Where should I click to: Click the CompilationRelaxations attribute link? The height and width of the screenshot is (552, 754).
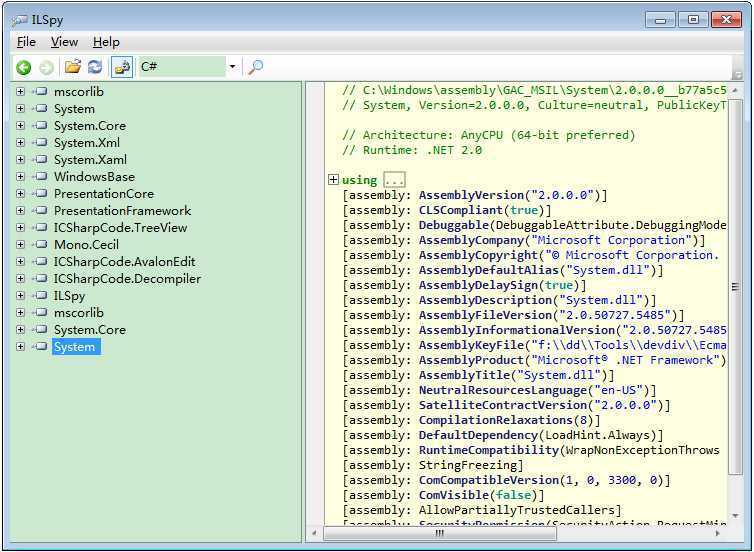coord(496,420)
